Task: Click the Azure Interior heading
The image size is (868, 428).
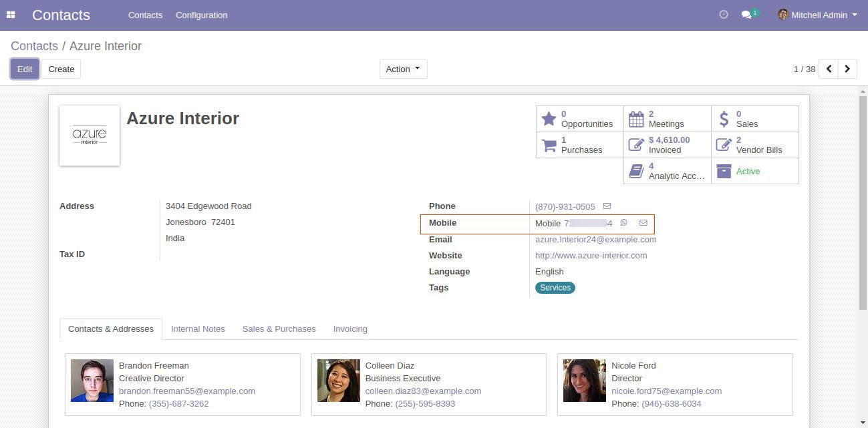Action: (x=182, y=118)
